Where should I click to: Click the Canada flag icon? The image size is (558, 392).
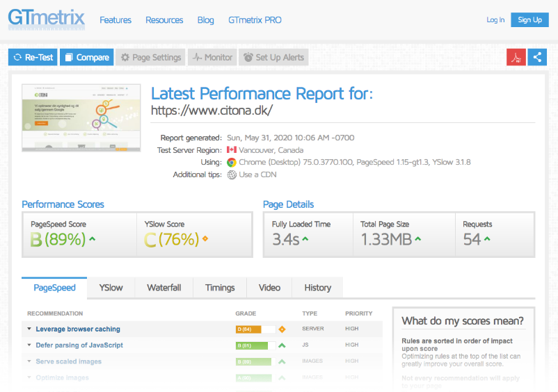tap(232, 150)
